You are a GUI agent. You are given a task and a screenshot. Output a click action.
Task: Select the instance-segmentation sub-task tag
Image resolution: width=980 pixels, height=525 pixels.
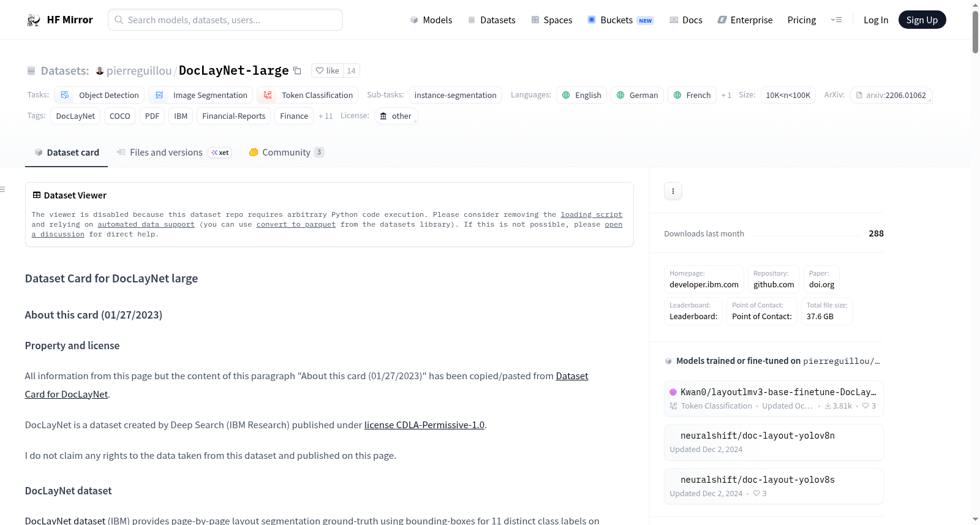click(455, 95)
